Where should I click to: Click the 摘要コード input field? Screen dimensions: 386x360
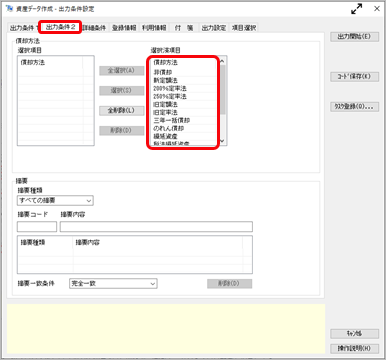pos(37,227)
